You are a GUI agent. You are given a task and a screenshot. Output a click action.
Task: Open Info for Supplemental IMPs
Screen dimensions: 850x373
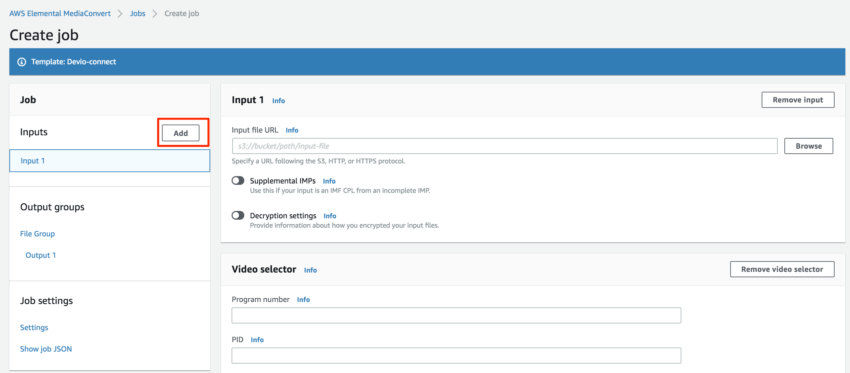329,181
